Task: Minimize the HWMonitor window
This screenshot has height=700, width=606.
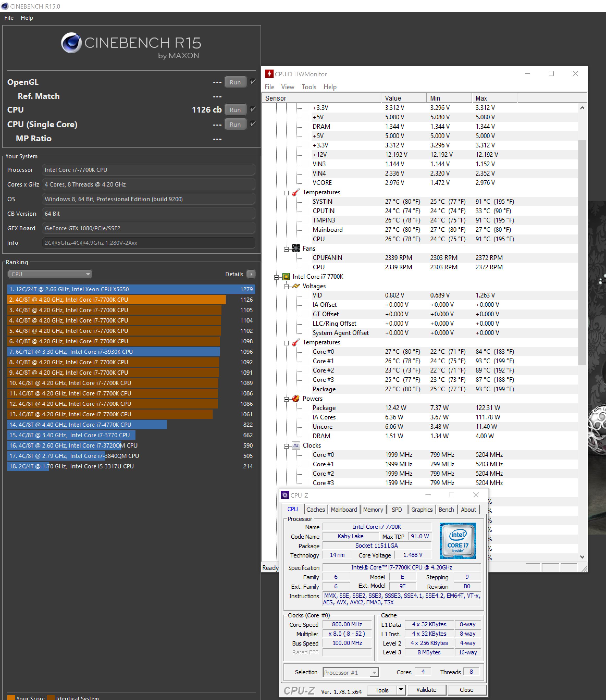Action: (528, 73)
